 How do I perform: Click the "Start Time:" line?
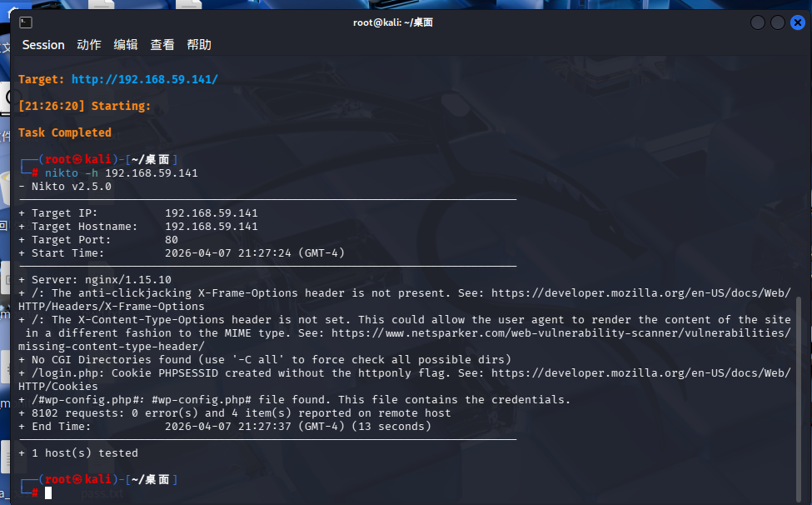(x=182, y=253)
